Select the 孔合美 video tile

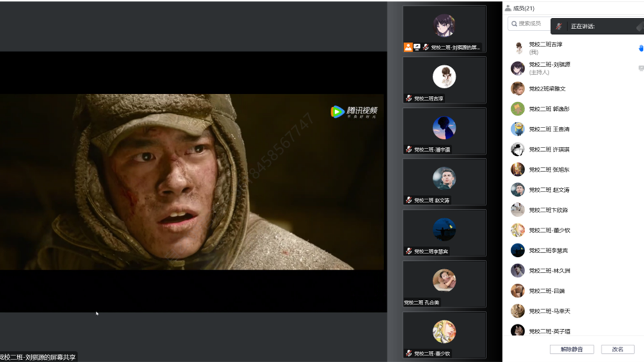(444, 284)
